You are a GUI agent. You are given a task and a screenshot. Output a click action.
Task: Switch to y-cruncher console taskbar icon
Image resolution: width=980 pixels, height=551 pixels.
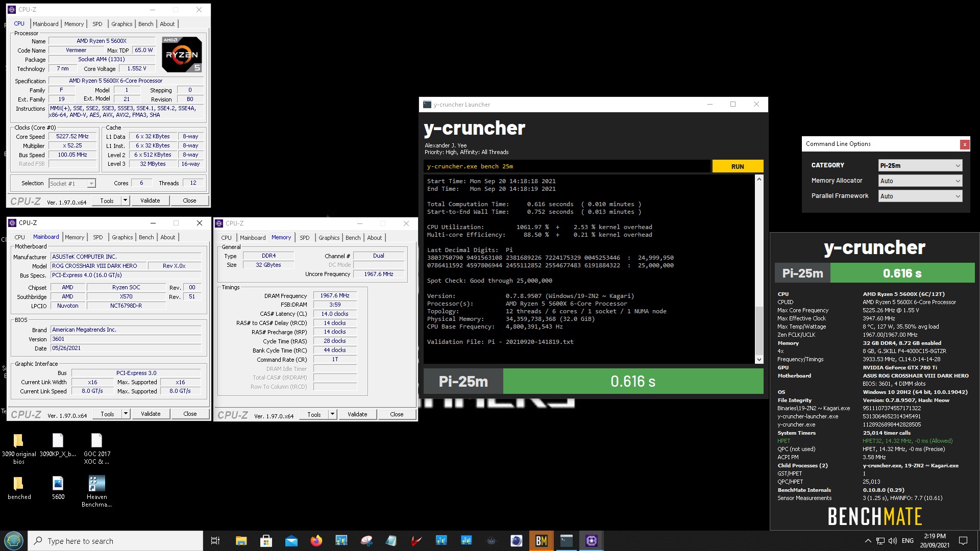567,541
